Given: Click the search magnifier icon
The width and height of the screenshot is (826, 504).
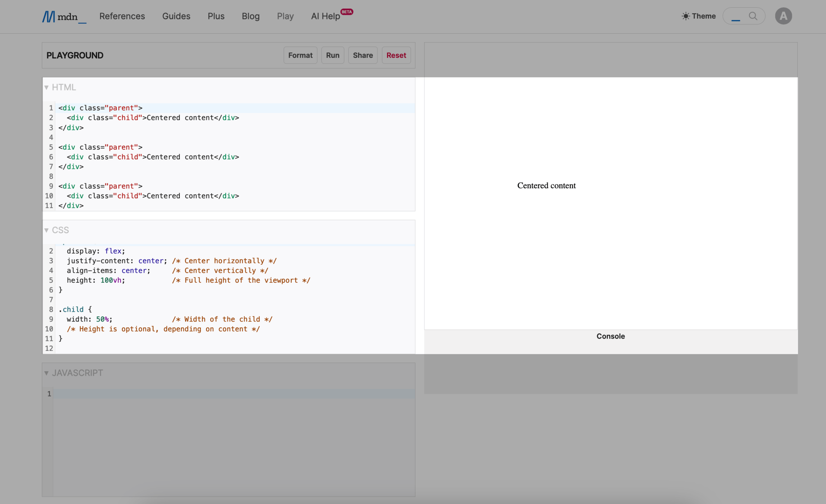Looking at the screenshot, I should click(753, 16).
